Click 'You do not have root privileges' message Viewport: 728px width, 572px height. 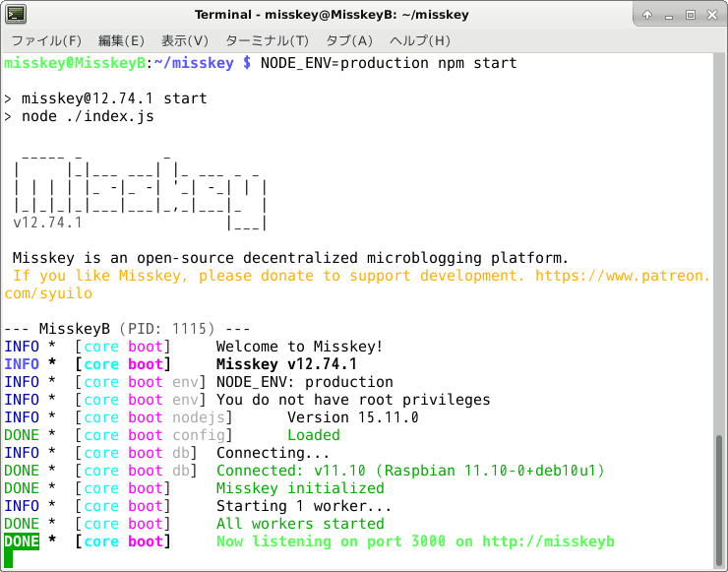pos(353,400)
